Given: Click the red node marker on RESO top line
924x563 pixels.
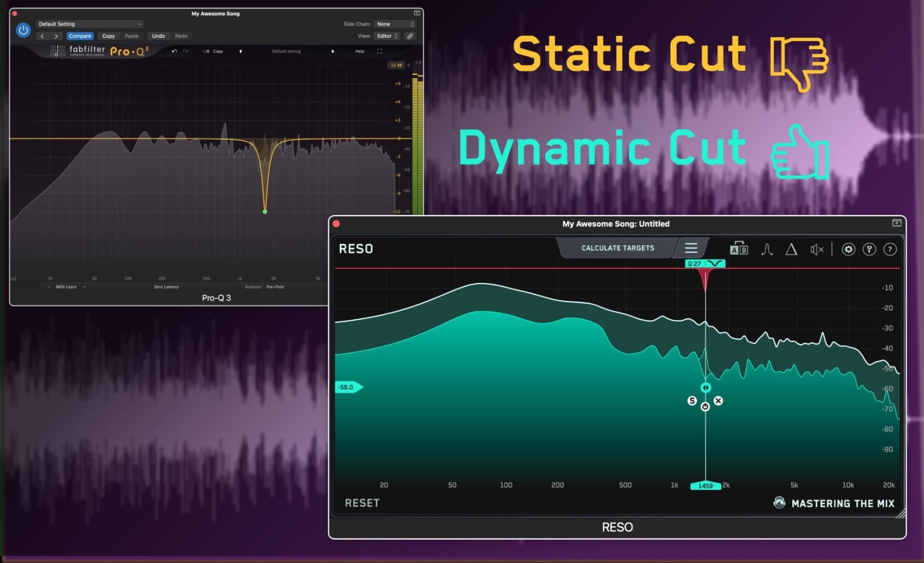Looking at the screenshot, I should (705, 280).
